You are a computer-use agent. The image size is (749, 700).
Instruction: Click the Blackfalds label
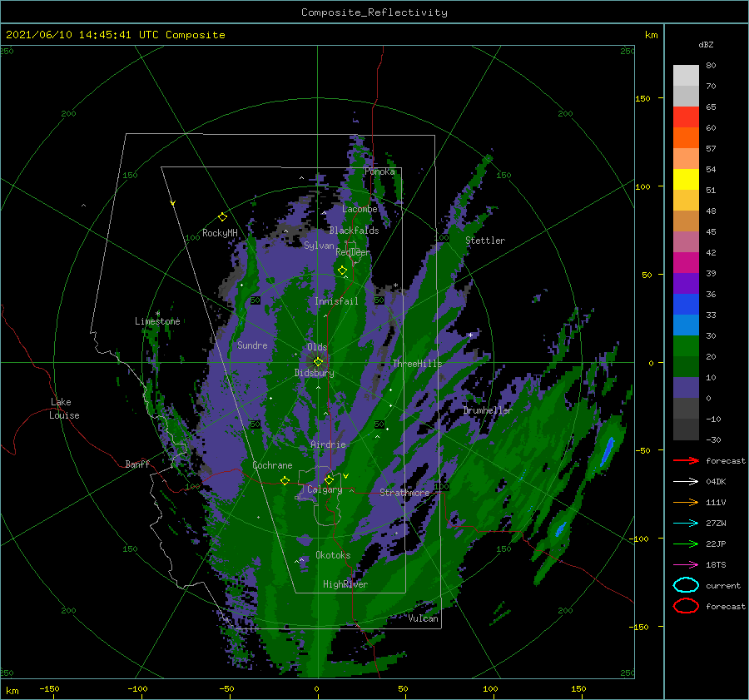click(354, 231)
